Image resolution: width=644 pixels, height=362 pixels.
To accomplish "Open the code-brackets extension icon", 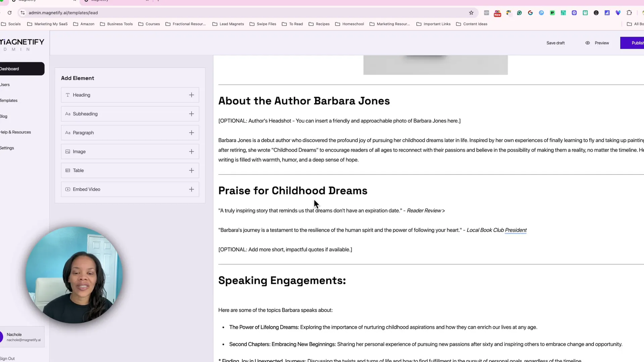I will click(x=486, y=13).
